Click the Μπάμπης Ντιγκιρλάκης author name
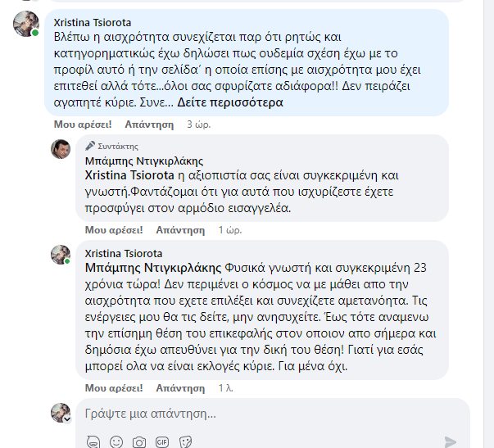Image resolution: width=494 pixels, height=448 pixels. tap(144, 161)
